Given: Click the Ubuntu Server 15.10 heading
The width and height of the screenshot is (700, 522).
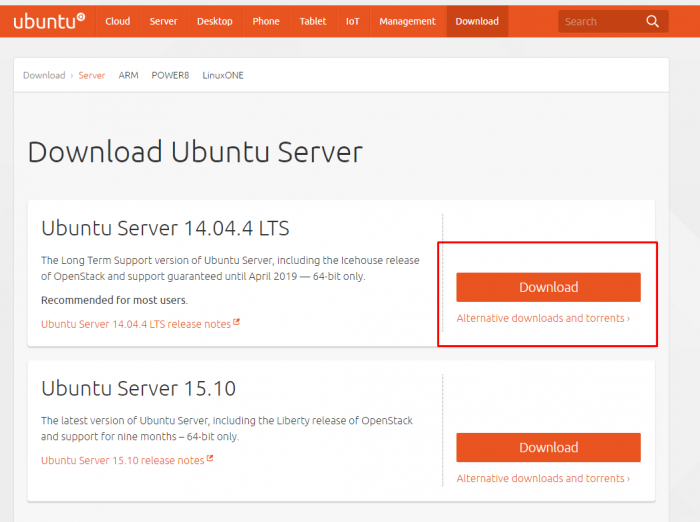Looking at the screenshot, I should coord(138,388).
